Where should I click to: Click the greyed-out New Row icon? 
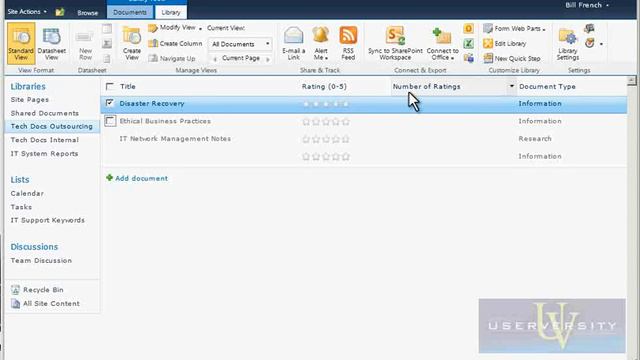85,37
